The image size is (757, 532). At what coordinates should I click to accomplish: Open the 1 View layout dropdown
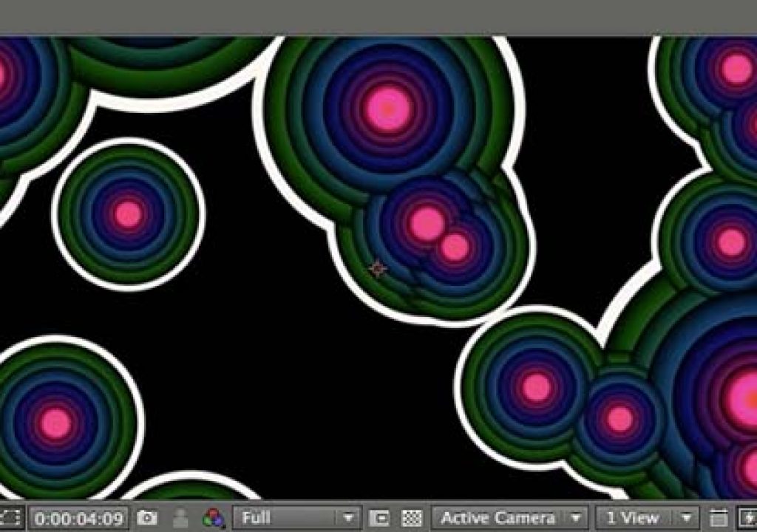[647, 518]
